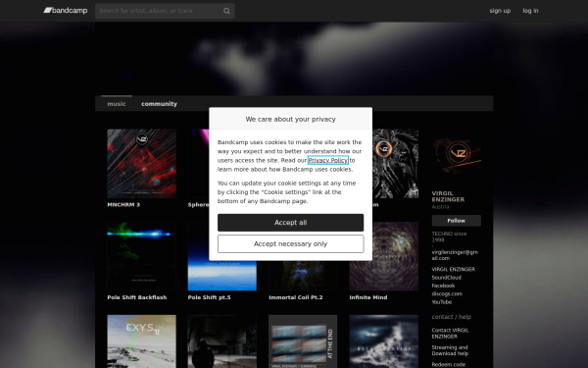The image size is (588, 368).
Task: Open the black-and-white feathered album cover
Action: [x=396, y=164]
